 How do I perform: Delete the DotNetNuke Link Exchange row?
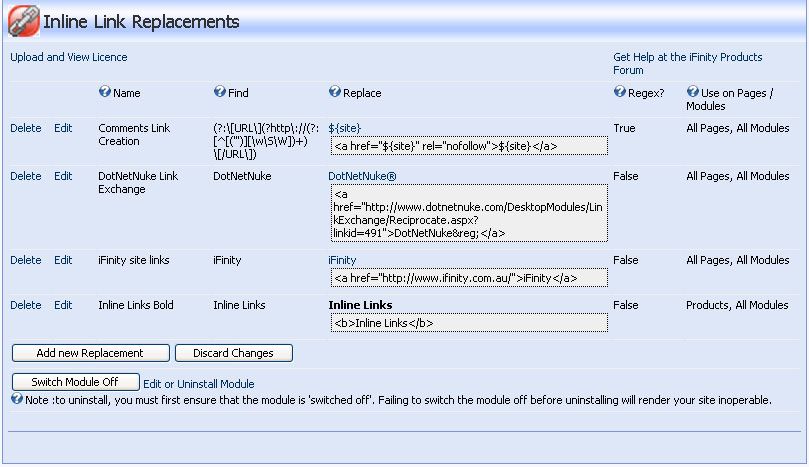[x=25, y=176]
